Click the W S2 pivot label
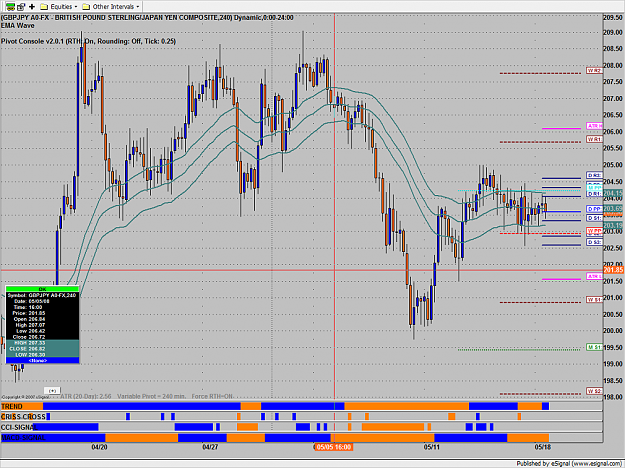This screenshot has height=468, width=625. [x=594, y=391]
